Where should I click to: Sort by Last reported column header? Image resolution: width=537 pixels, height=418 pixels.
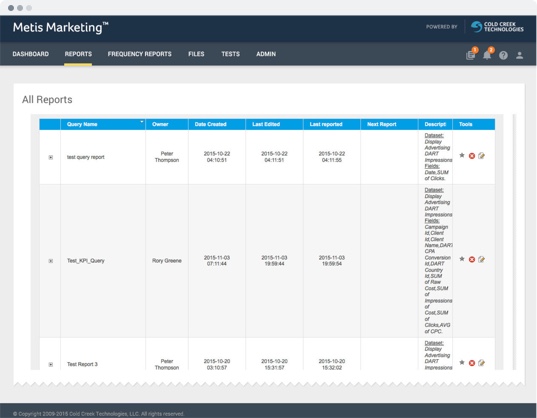332,124
